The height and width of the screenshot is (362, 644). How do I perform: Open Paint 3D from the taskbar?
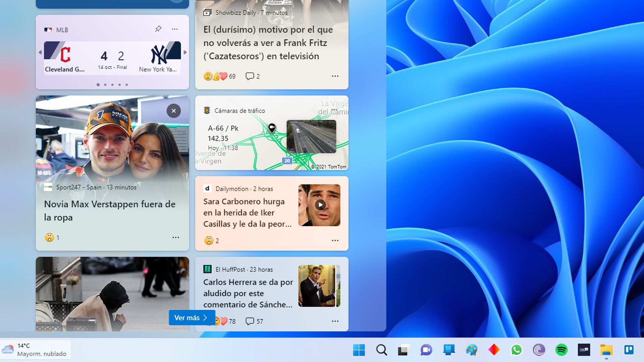point(471,350)
